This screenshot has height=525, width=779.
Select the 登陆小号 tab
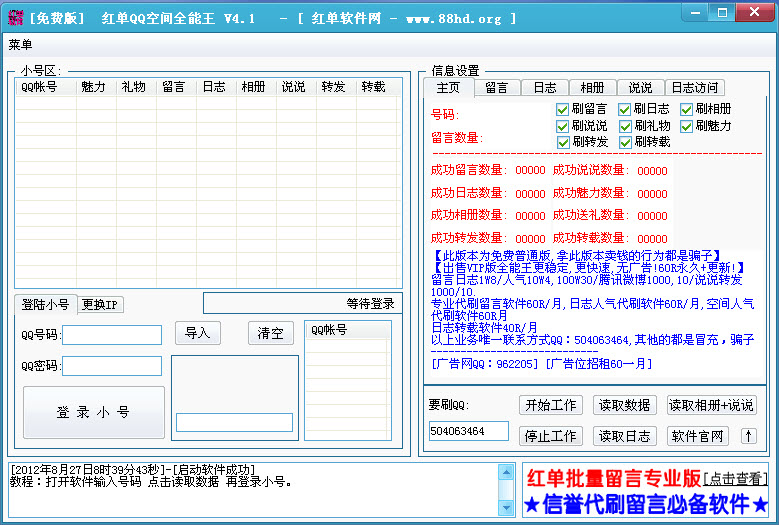pyautogui.click(x=45, y=304)
